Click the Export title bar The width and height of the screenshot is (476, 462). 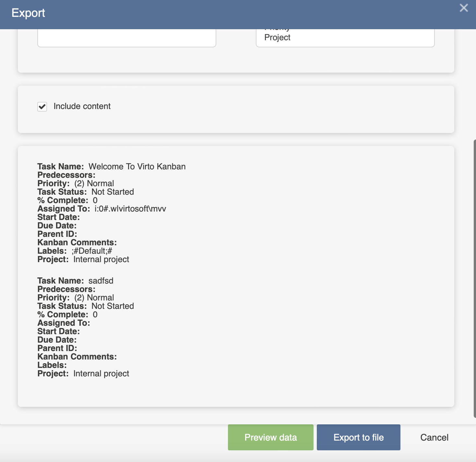point(28,13)
